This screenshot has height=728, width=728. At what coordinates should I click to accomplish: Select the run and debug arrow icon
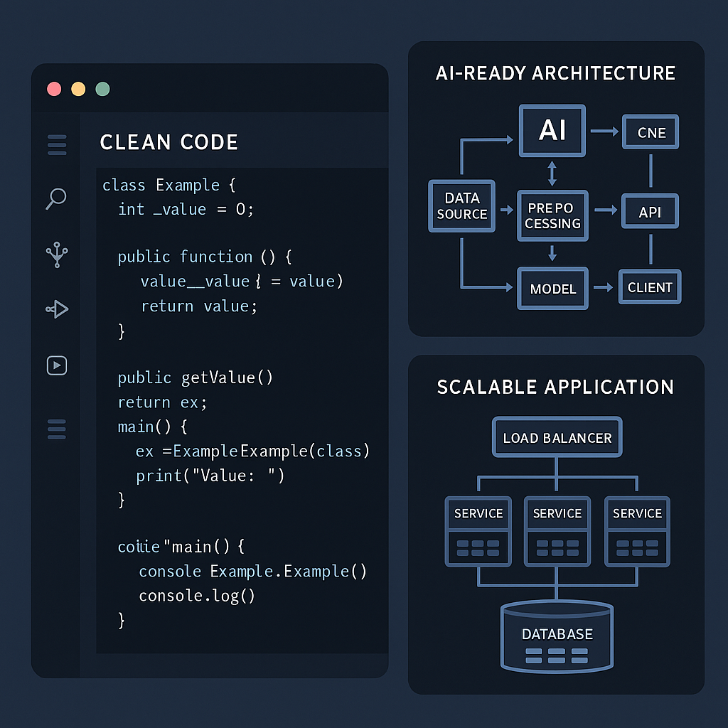[57, 309]
